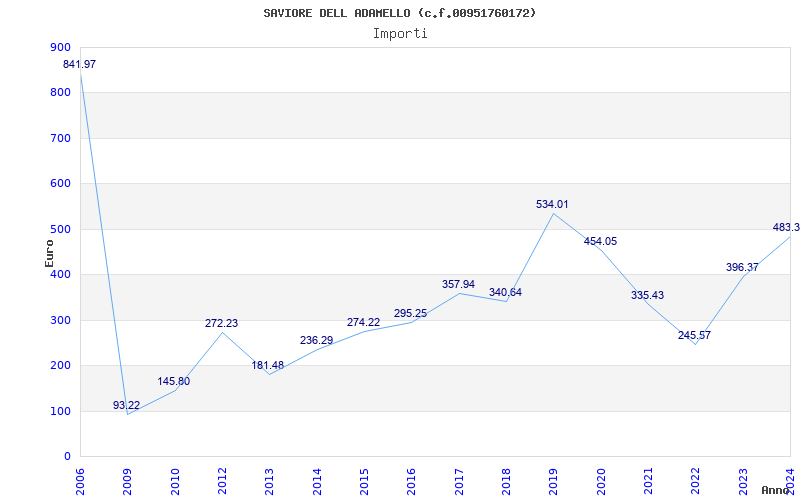Select data label 396.37
This screenshot has width=800, height=500.
(742, 267)
